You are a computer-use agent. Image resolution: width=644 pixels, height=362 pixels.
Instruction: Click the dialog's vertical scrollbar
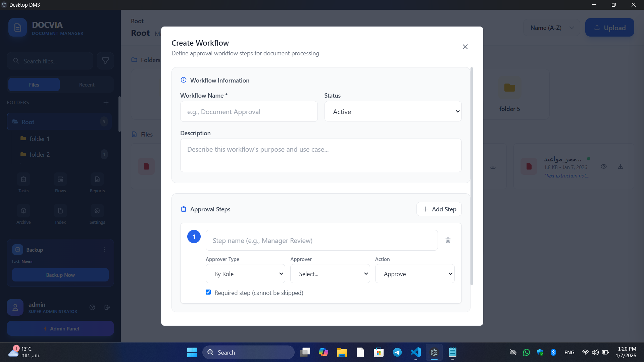click(472, 176)
